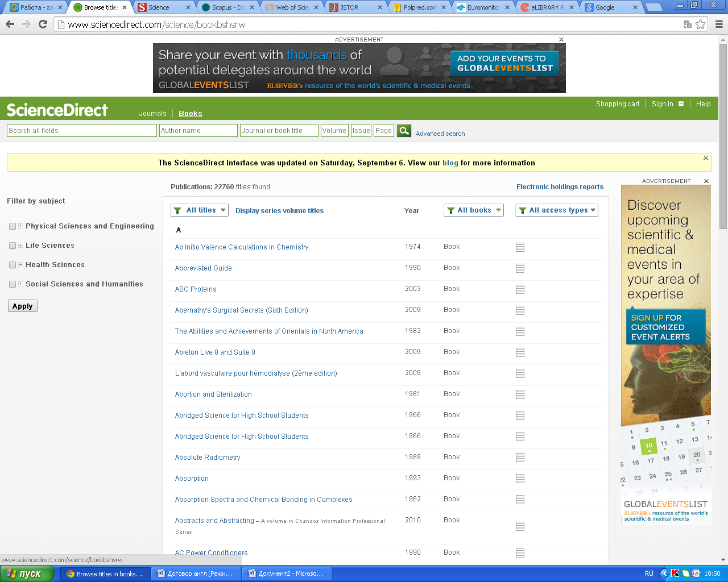Viewport: 728px width, 582px height.
Task: Open Absolute Radiometry book link
Action: click(x=208, y=458)
